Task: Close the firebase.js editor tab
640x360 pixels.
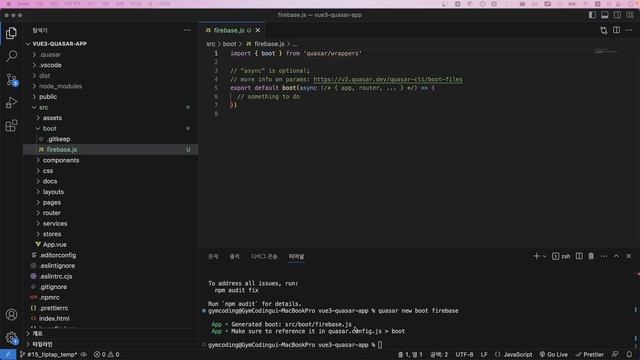Action: pos(258,30)
